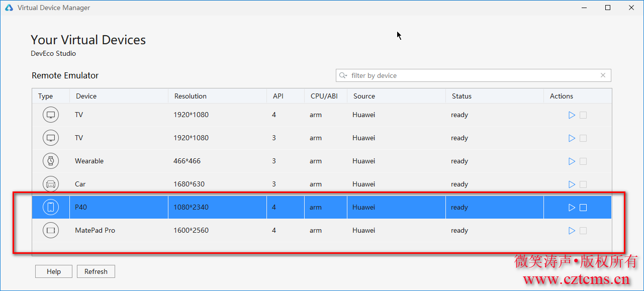Run the MatePad Pro emulator play icon
Image resolution: width=644 pixels, height=291 pixels.
pyautogui.click(x=572, y=231)
